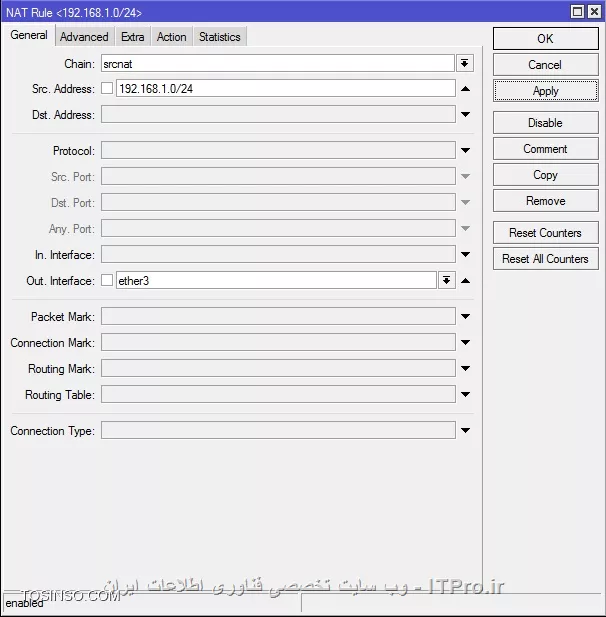Collapse the Src. Address field
606x617 pixels.
point(466,89)
